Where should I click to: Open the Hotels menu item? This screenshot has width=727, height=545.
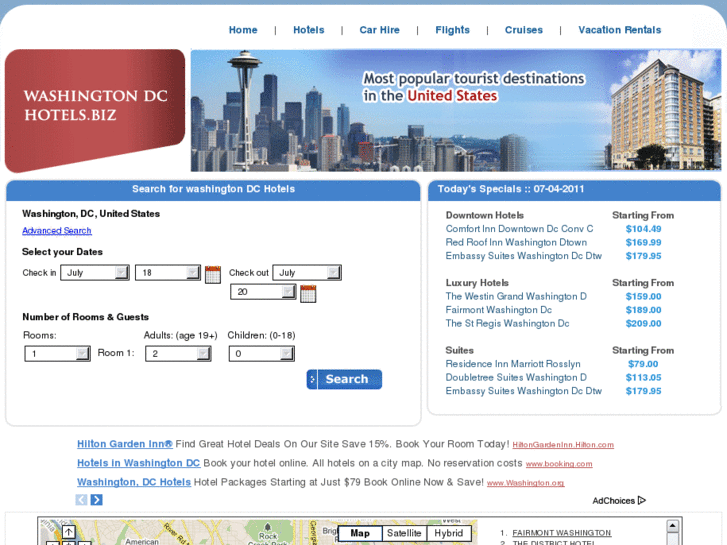(309, 30)
